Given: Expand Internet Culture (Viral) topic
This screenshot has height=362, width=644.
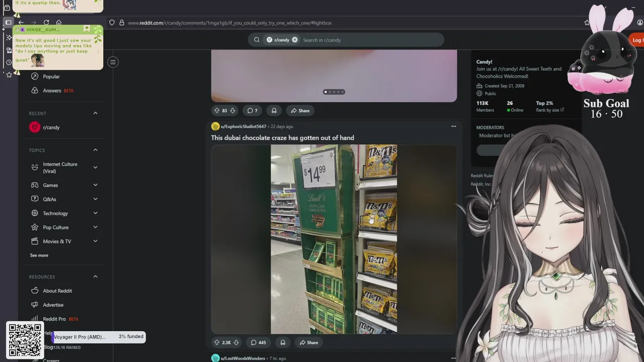Looking at the screenshot, I should coord(95,167).
